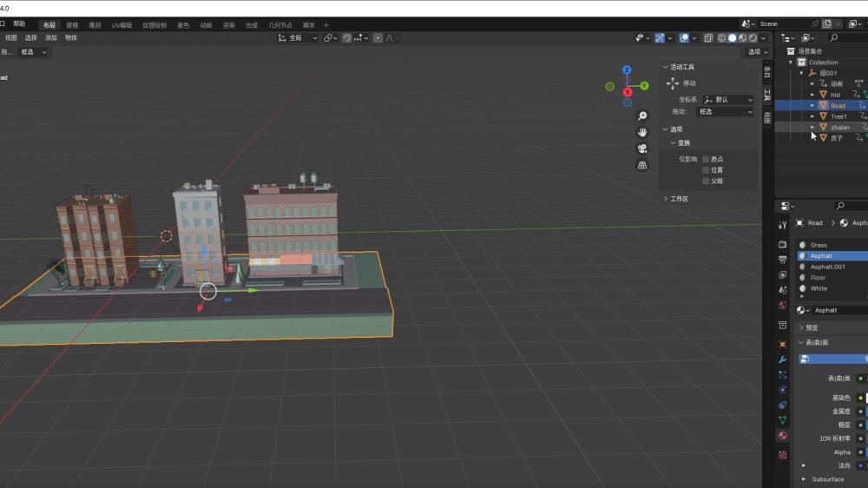
Task: Switch to the UV编辑 workspace tab
Action: 122,25
